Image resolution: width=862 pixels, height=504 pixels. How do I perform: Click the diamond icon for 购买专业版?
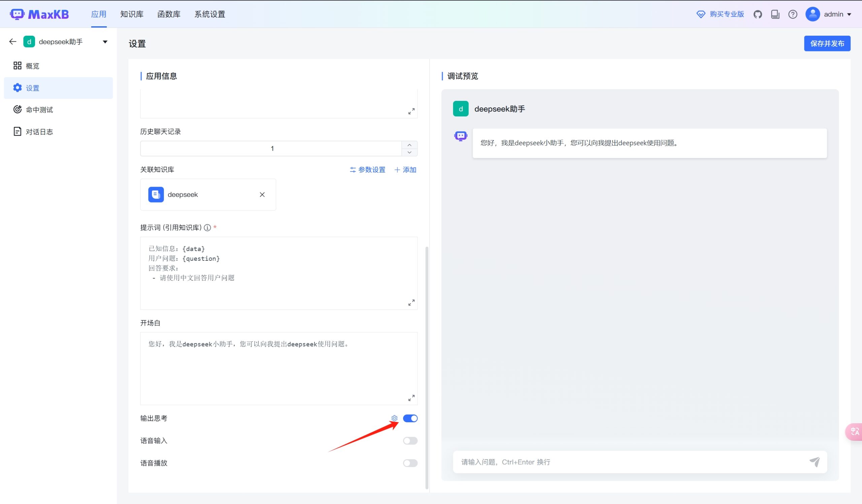(x=701, y=14)
